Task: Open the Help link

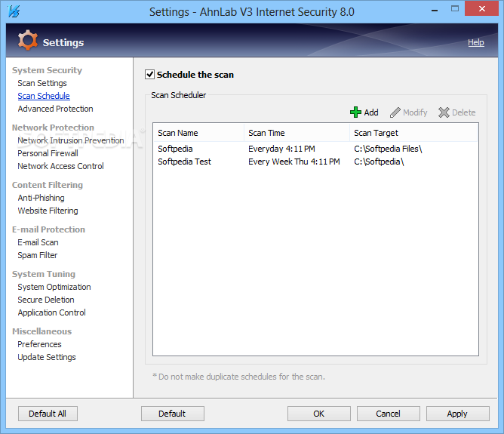Action: click(476, 42)
